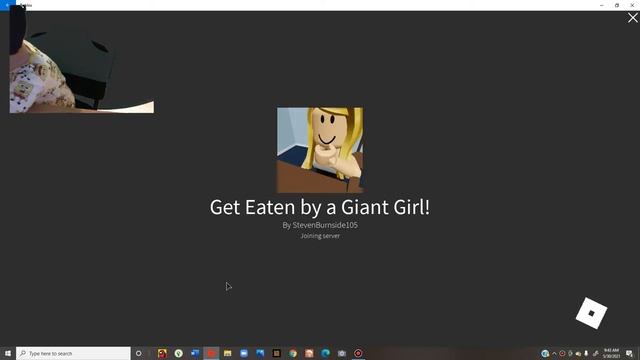Click the blonde girl game thumbnail
640x360 pixels.
[320, 150]
